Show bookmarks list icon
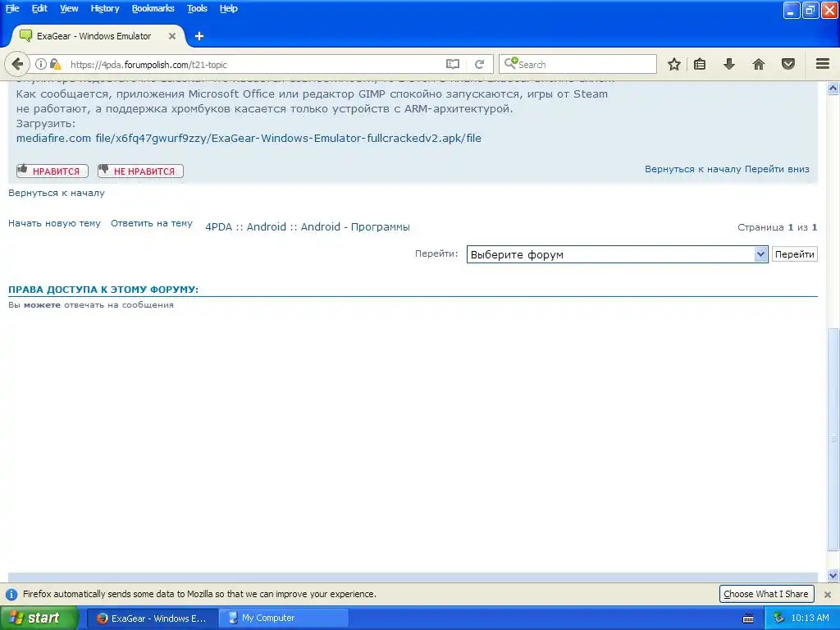 [700, 64]
